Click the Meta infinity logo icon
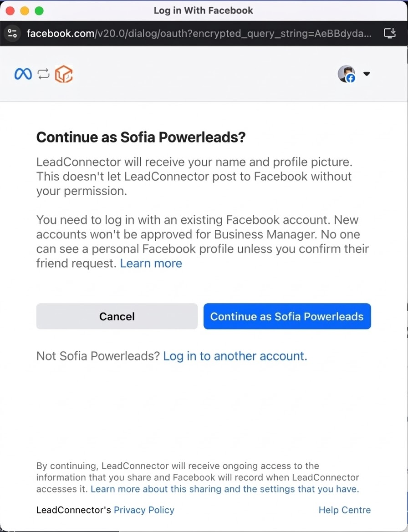This screenshot has width=408, height=532. pyautogui.click(x=23, y=74)
